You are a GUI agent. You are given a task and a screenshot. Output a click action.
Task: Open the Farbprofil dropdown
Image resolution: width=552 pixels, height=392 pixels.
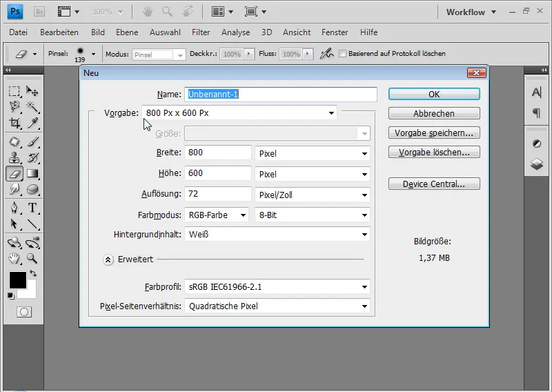277,286
